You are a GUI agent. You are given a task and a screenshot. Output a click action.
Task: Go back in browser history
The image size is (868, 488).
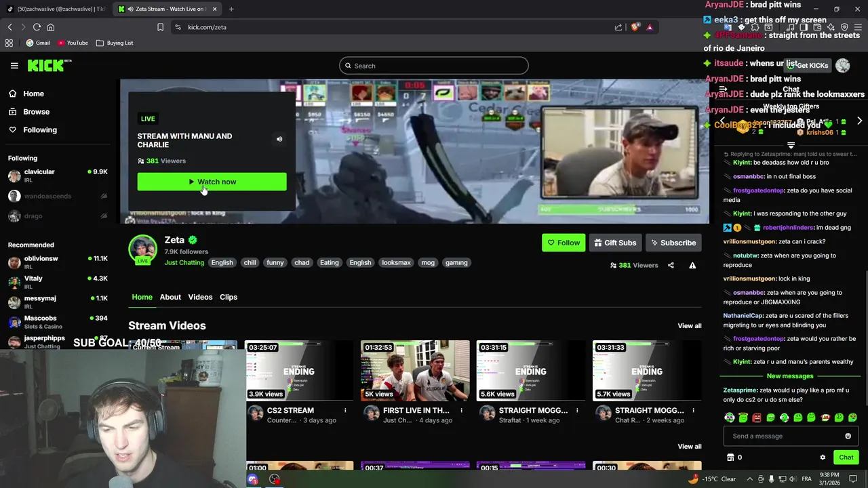point(9,27)
